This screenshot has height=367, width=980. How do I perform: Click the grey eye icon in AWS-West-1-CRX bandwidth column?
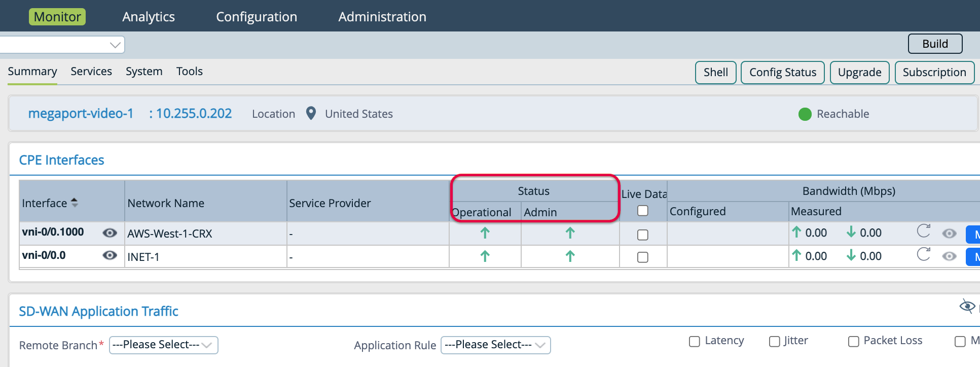[x=949, y=233]
